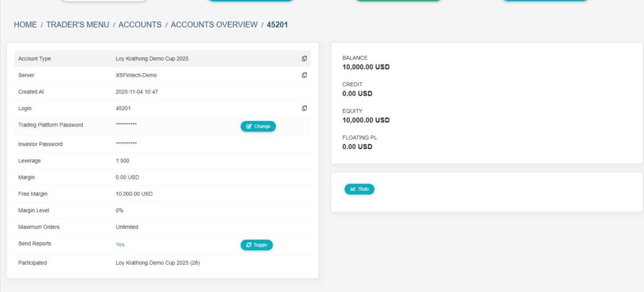Click the masked Trading Platform Password value
This screenshot has height=292, width=644.
click(126, 125)
